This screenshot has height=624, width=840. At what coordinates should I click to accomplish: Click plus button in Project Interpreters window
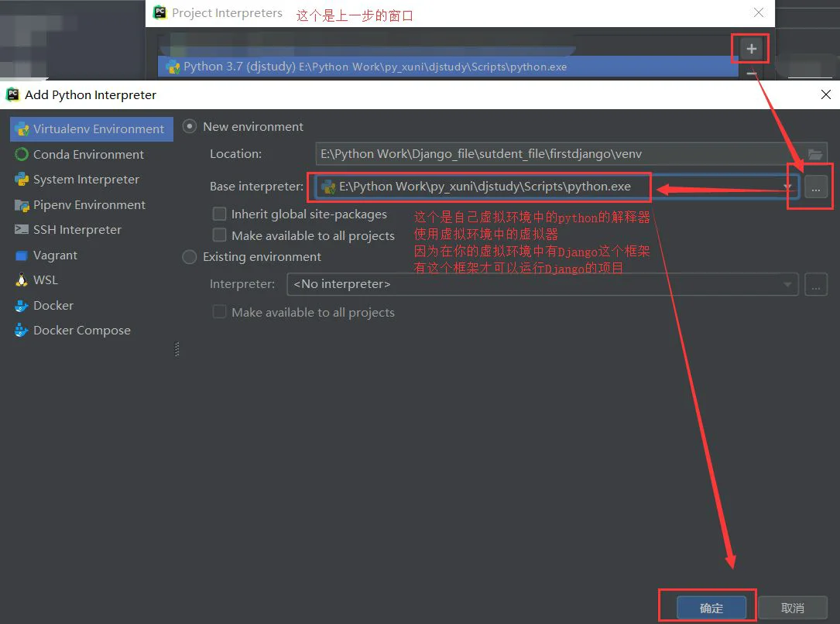pos(752,49)
